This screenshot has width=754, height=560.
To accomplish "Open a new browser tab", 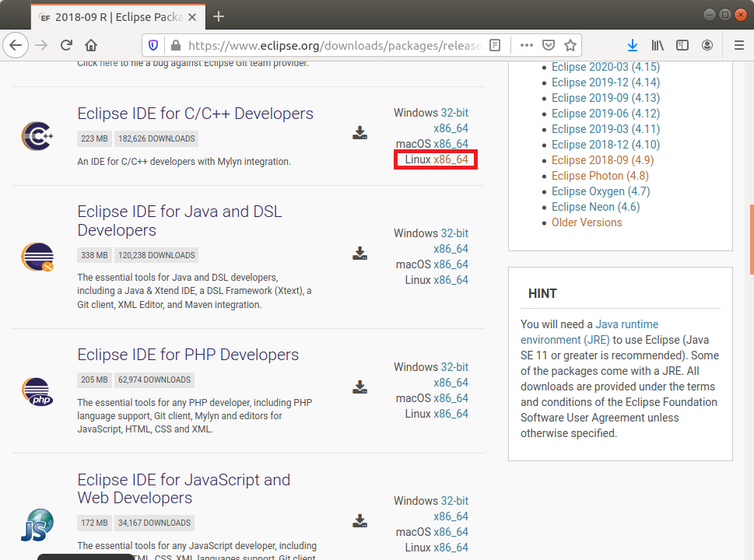I will pos(219,17).
